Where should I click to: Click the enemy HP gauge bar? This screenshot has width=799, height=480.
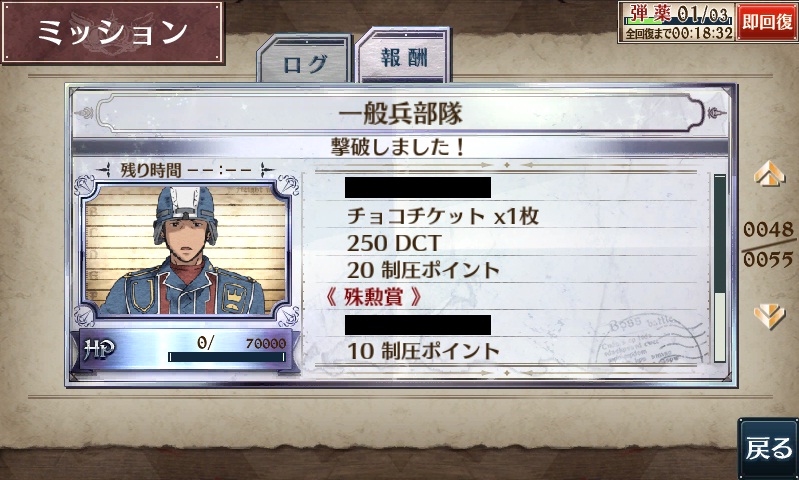(227, 357)
